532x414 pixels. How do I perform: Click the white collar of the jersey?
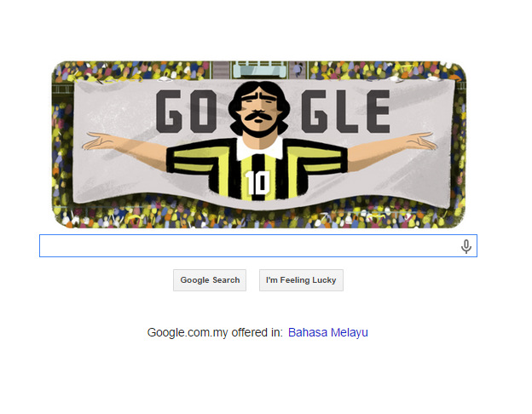pos(259,148)
